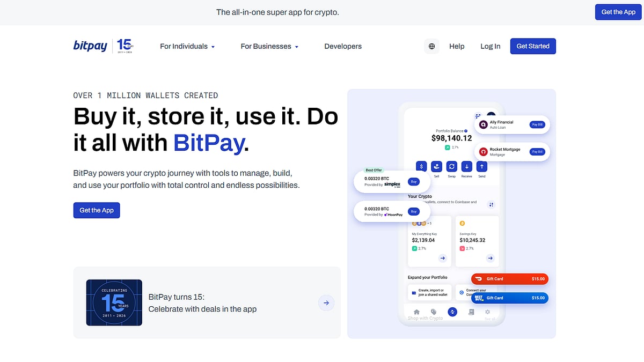Image resolution: width=644 pixels, height=362 pixels.
Task: Click the Bitcoin coin icon on Savings Key
Action: pyautogui.click(x=462, y=223)
